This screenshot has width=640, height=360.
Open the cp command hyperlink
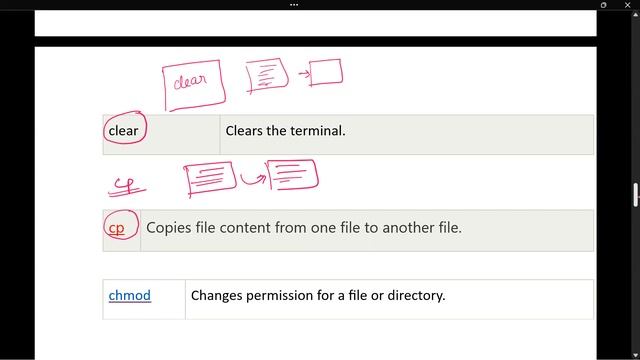[x=116, y=228]
